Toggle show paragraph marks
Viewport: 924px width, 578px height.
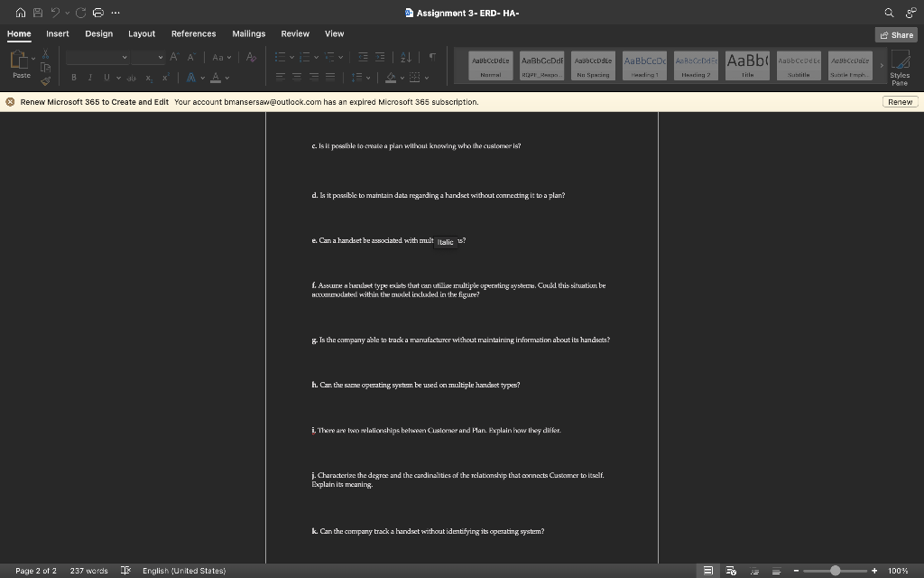(x=432, y=57)
